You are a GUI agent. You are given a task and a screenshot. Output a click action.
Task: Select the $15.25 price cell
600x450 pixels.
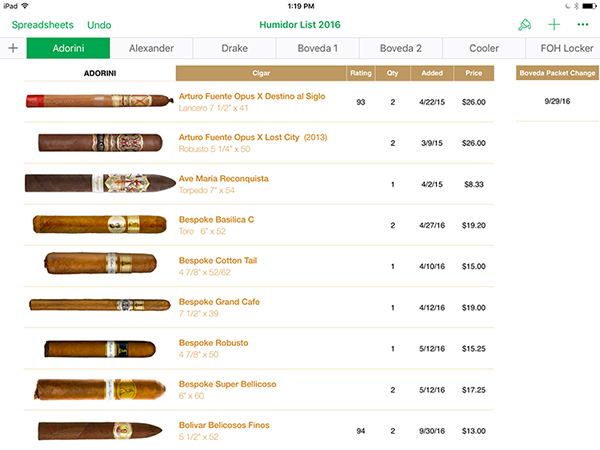(x=474, y=349)
